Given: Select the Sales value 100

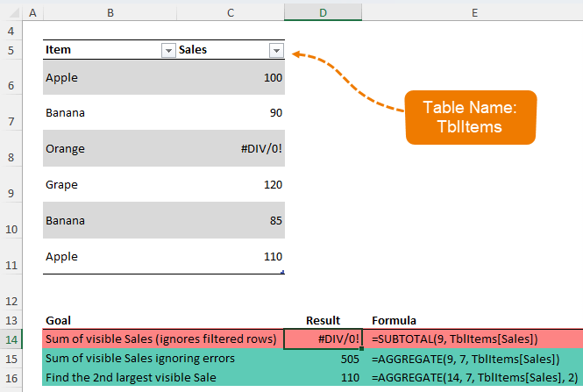Looking at the screenshot, I should tap(231, 77).
